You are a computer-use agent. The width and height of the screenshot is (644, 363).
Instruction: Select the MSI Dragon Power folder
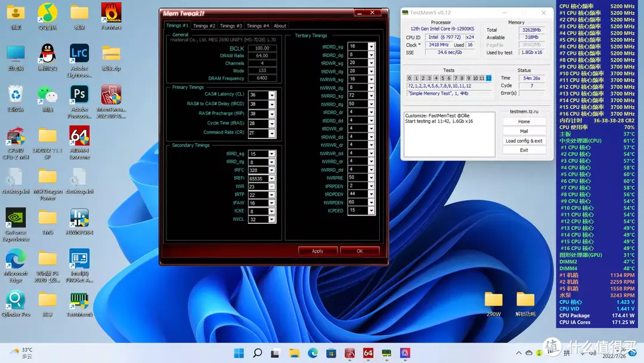tap(47, 184)
